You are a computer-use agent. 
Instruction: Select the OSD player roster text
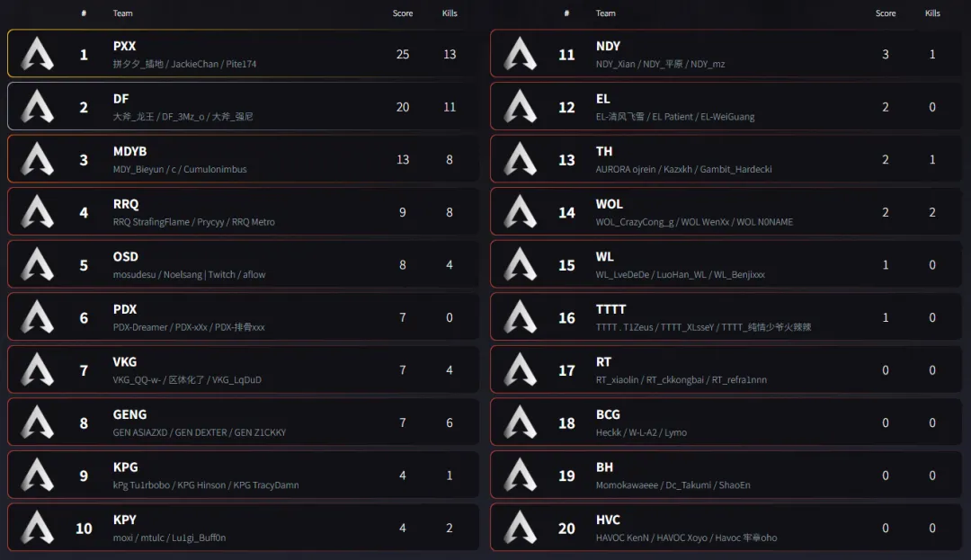pos(189,275)
